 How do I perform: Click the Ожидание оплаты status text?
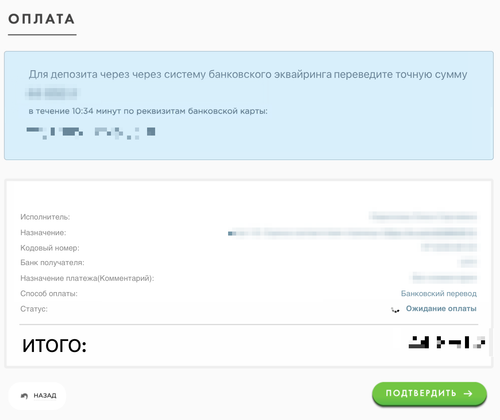[x=441, y=309]
